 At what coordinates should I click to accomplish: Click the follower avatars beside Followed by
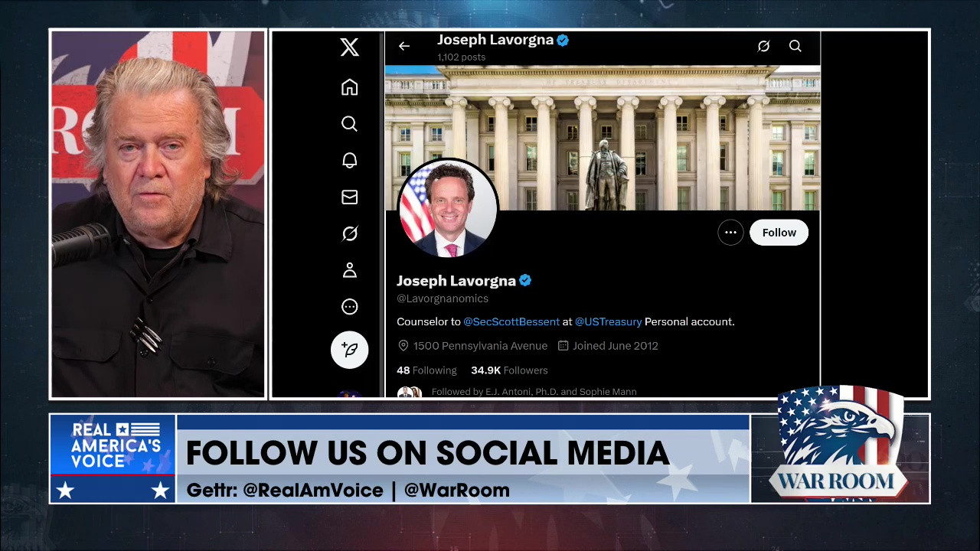[410, 392]
